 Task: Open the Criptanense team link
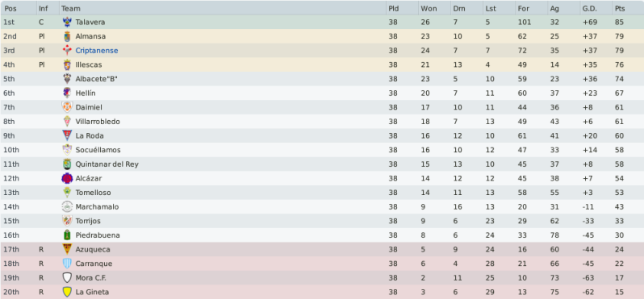(97, 51)
